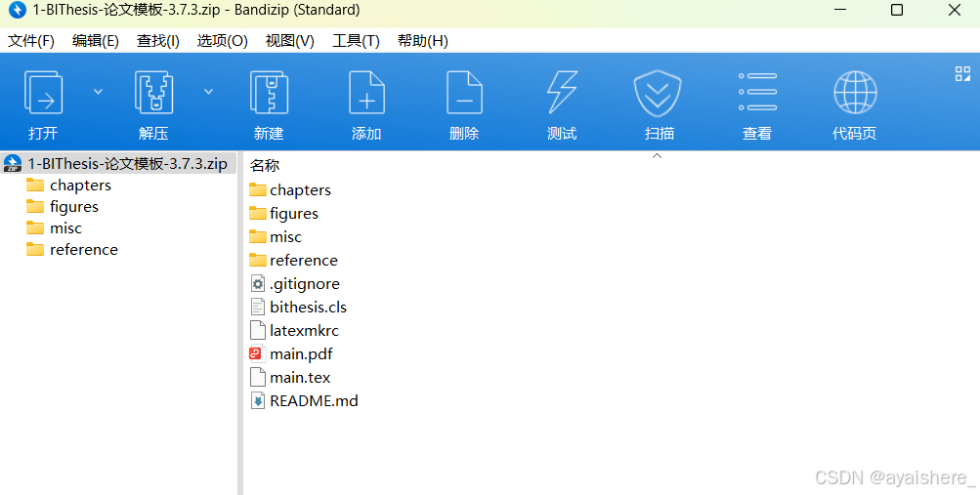Click the View (查看) list icon
This screenshot has height=495, width=980.
(757, 92)
